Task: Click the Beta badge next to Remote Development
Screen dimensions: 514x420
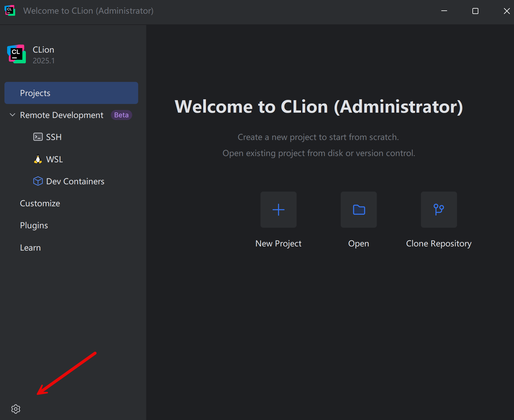Action: 121,115
